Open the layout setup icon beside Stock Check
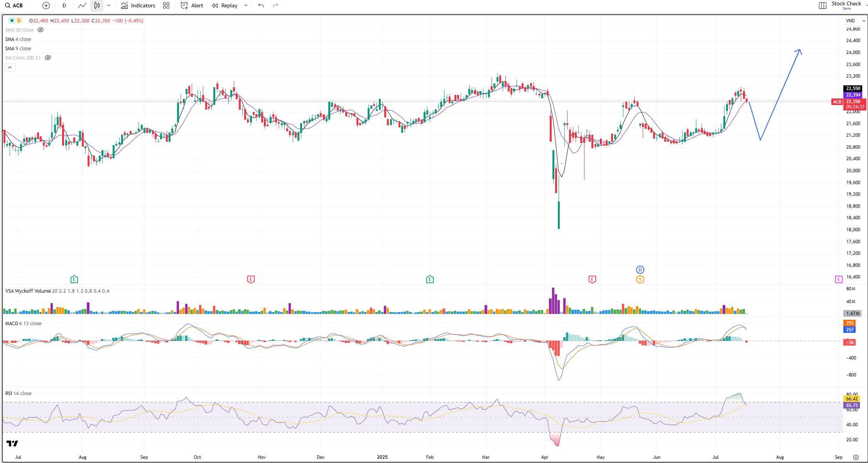The image size is (868, 463). (822, 5)
